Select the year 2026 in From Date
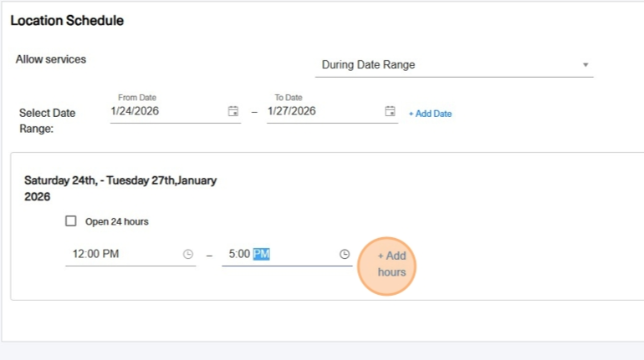 147,111
